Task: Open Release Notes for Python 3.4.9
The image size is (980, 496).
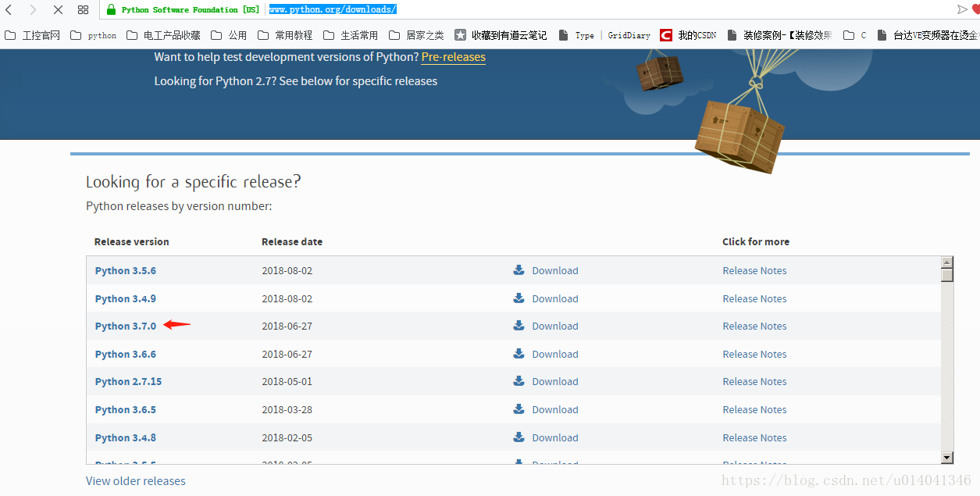Action: coord(754,299)
